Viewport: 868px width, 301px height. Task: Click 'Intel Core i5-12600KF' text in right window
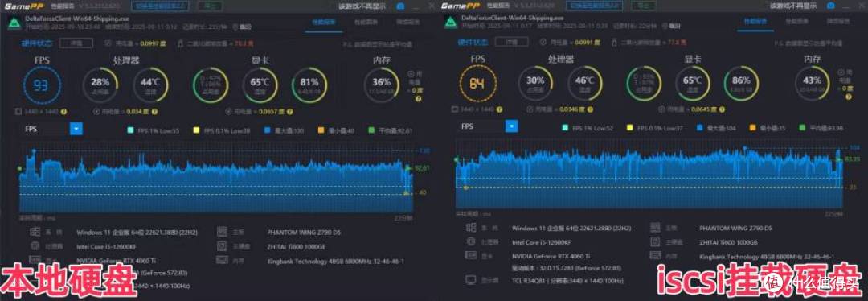click(542, 242)
